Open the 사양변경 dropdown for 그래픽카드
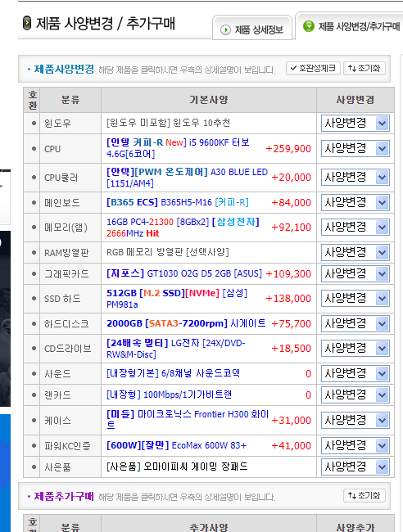 tap(355, 274)
